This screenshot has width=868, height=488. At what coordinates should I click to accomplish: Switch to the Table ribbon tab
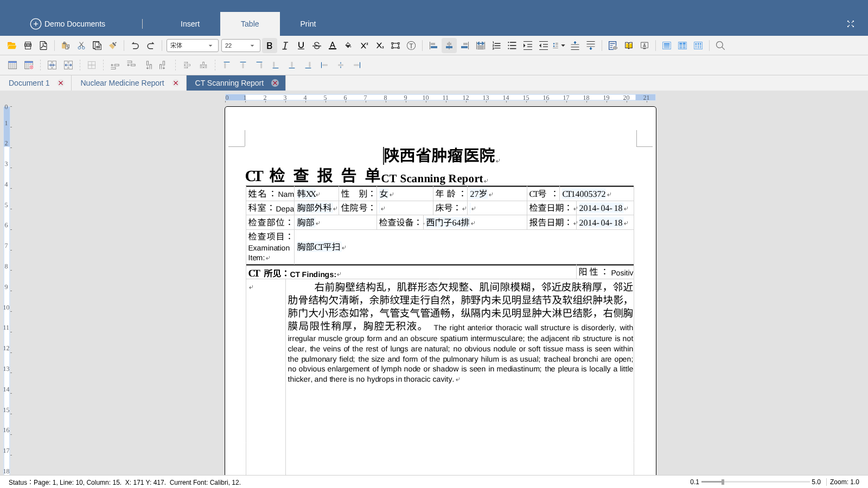pyautogui.click(x=250, y=24)
